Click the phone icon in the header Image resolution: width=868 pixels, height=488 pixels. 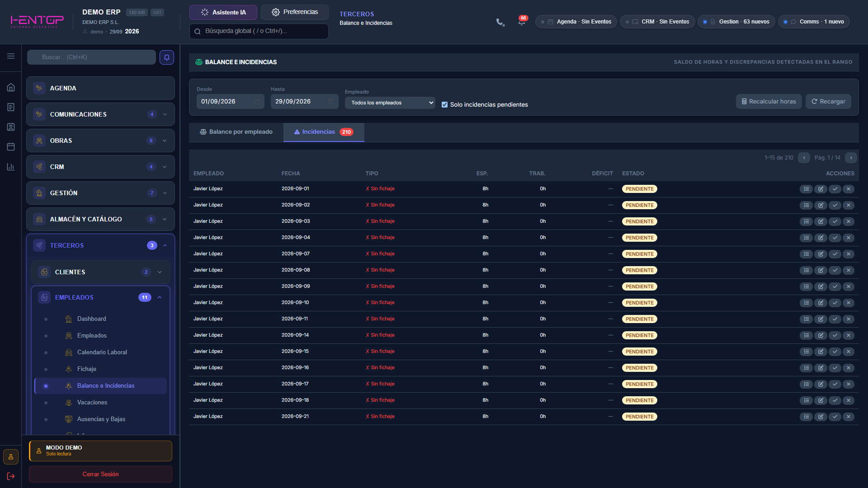click(500, 22)
